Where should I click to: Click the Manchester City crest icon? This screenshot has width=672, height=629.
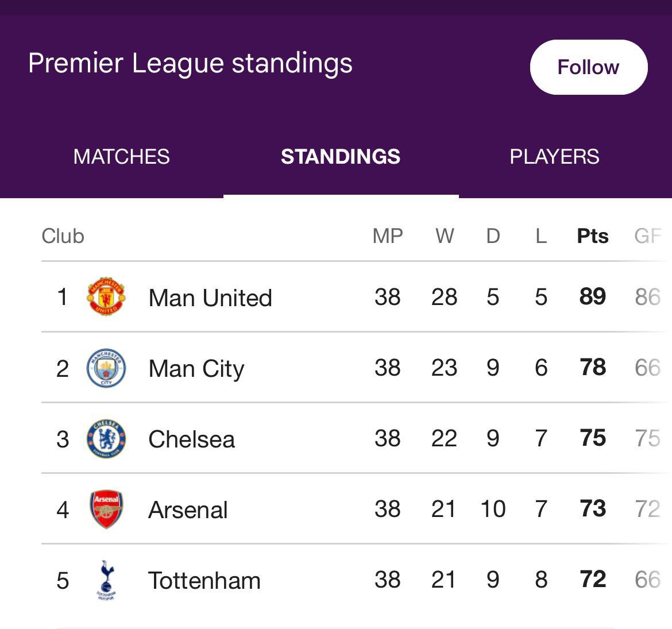pos(106,368)
